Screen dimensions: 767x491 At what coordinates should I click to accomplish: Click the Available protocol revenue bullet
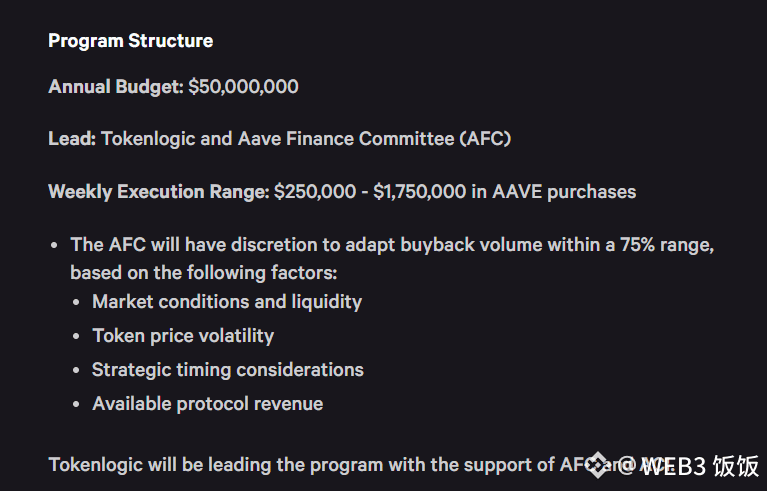click(x=208, y=404)
